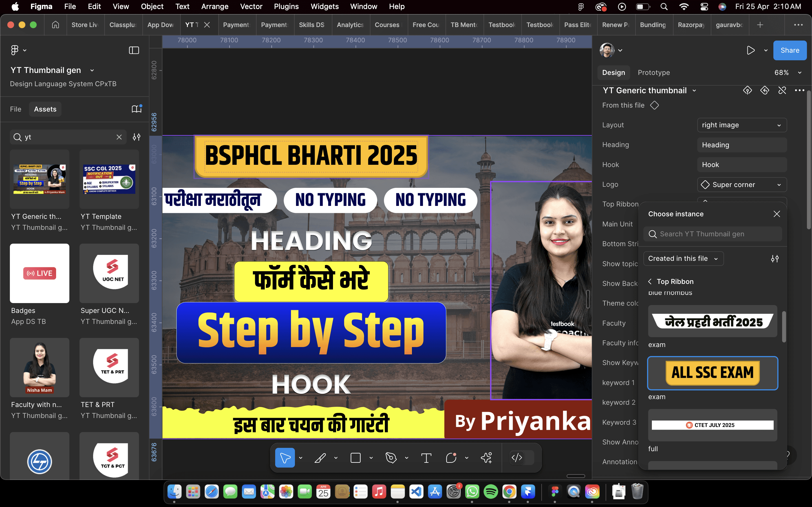Select the Rectangle shape tool

click(x=355, y=458)
